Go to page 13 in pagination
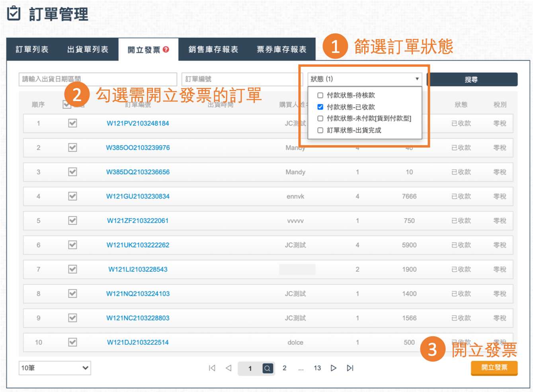 coord(317,368)
